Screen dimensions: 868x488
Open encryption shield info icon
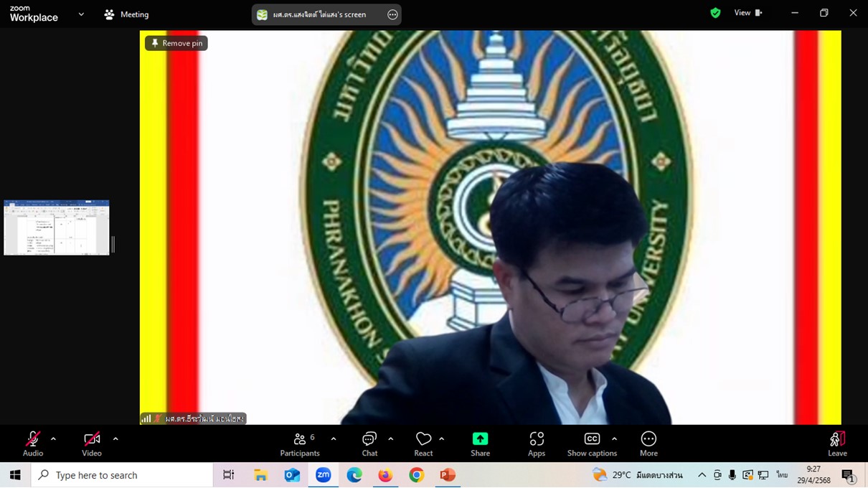[x=715, y=13]
